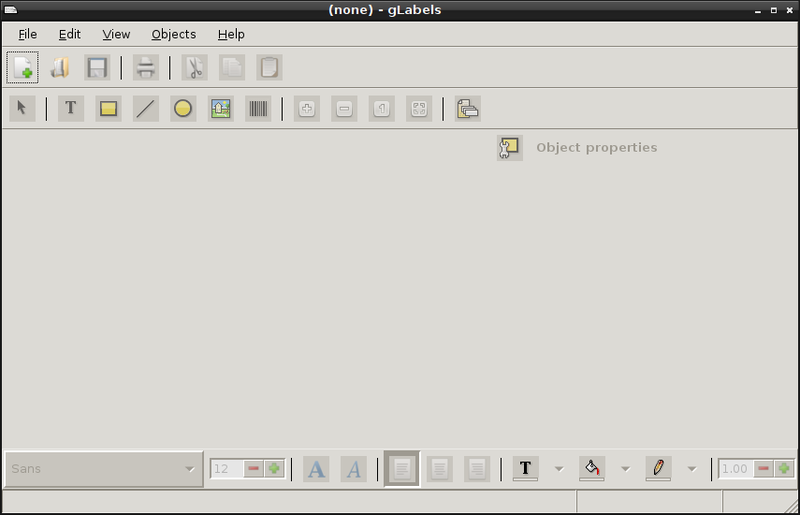Paste from clipboard icon

tap(269, 67)
